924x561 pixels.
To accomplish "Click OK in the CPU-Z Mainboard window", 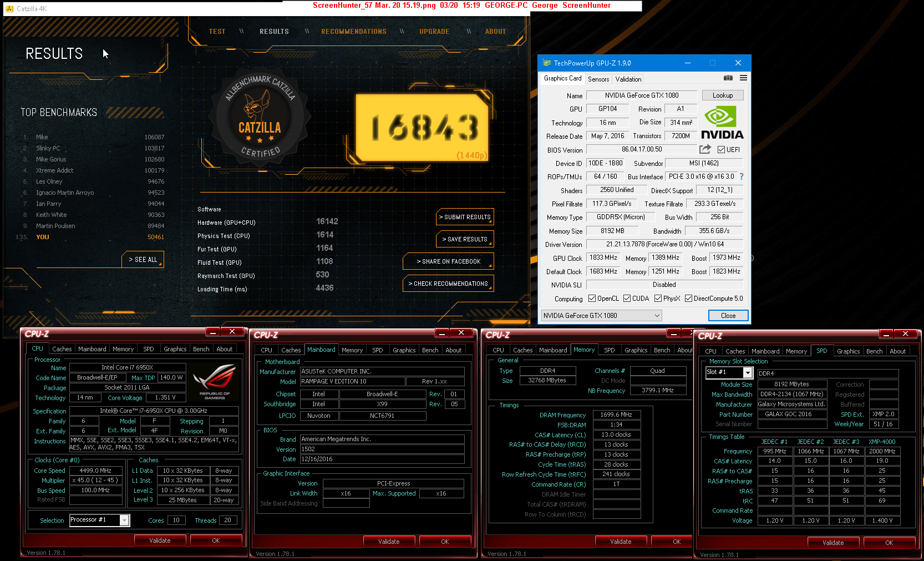I will coord(445,542).
